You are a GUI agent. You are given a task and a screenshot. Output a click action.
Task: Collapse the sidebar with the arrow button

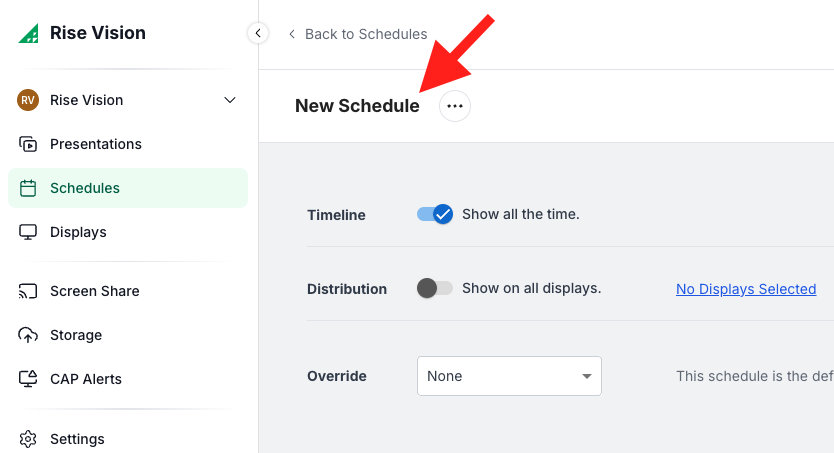point(258,33)
